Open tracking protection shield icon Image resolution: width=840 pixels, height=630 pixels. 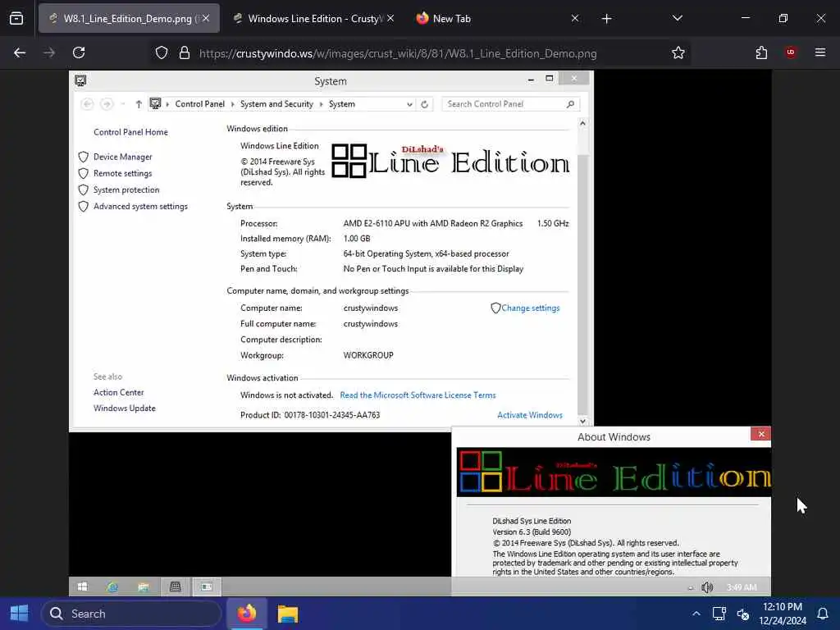[162, 52]
